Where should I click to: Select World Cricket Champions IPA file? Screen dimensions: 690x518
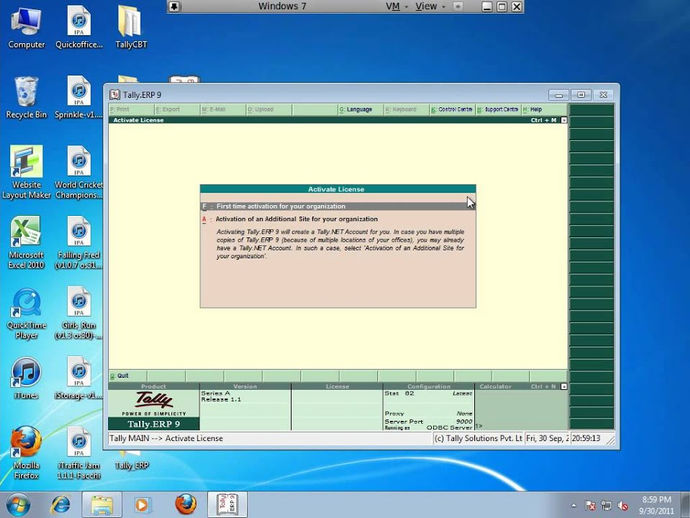click(79, 172)
